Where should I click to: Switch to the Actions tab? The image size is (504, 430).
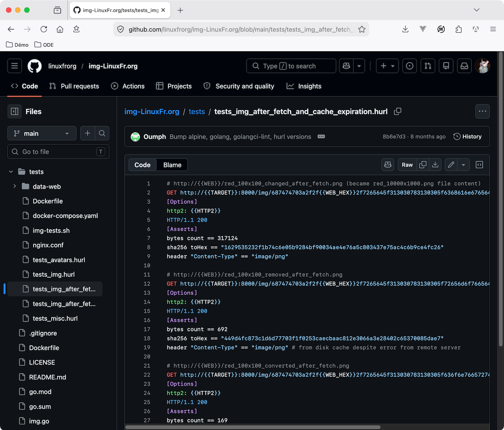128,86
